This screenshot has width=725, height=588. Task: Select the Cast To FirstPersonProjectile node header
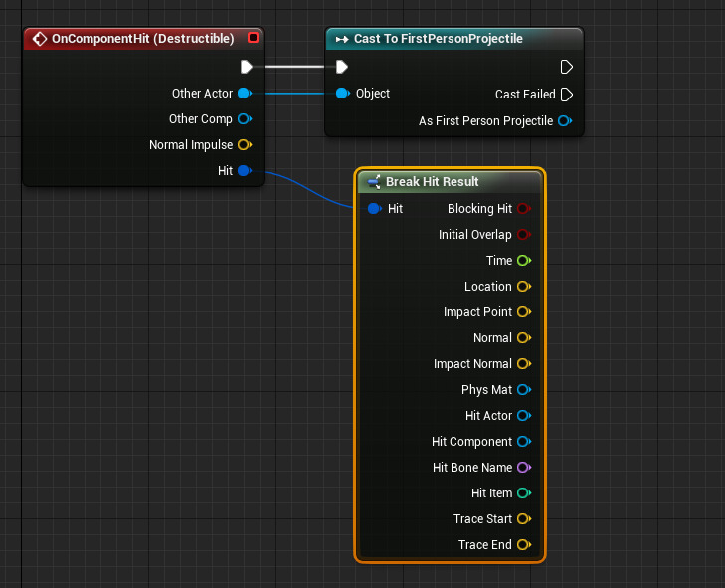(x=438, y=39)
